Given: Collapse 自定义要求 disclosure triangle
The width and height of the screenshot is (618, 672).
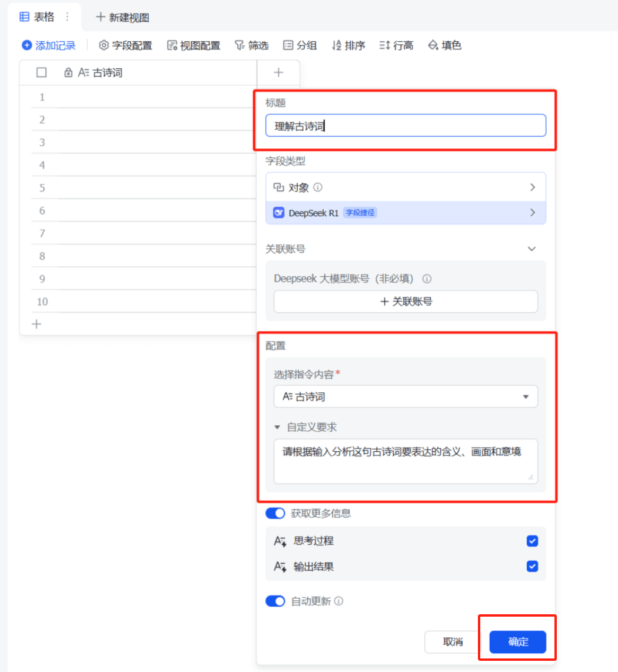Looking at the screenshot, I should pyautogui.click(x=277, y=427).
